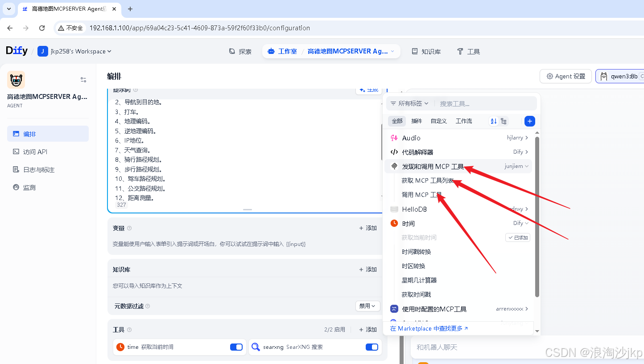
Task: Open the 工具 top navigation item
Action: point(469,51)
